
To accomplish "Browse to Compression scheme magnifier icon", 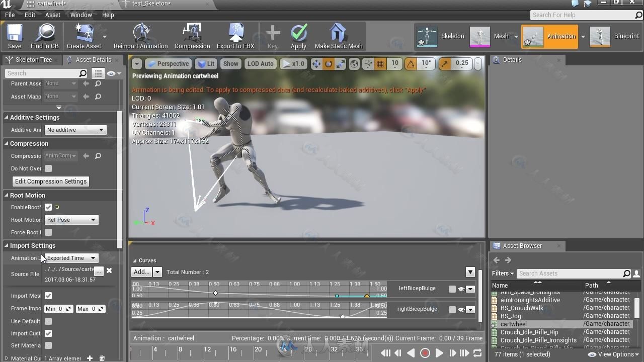I will click(x=98, y=156).
